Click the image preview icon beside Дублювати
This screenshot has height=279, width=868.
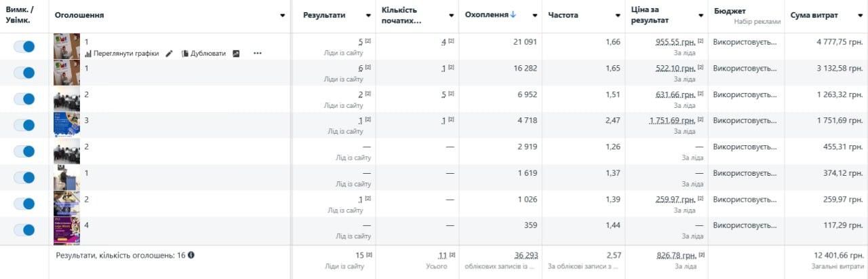(236, 53)
